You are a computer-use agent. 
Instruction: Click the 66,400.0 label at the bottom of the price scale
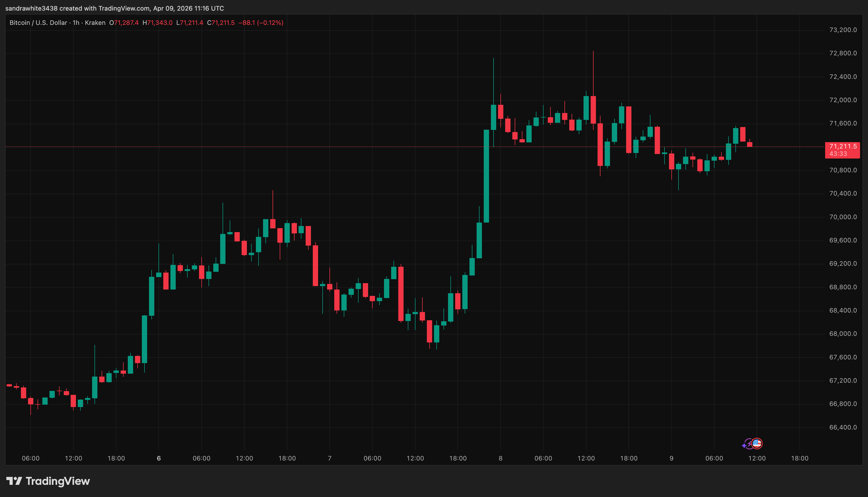coord(843,427)
